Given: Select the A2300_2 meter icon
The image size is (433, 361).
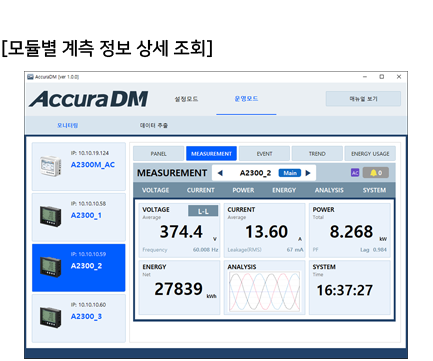Looking at the screenshot, I should pyautogui.click(x=51, y=267).
